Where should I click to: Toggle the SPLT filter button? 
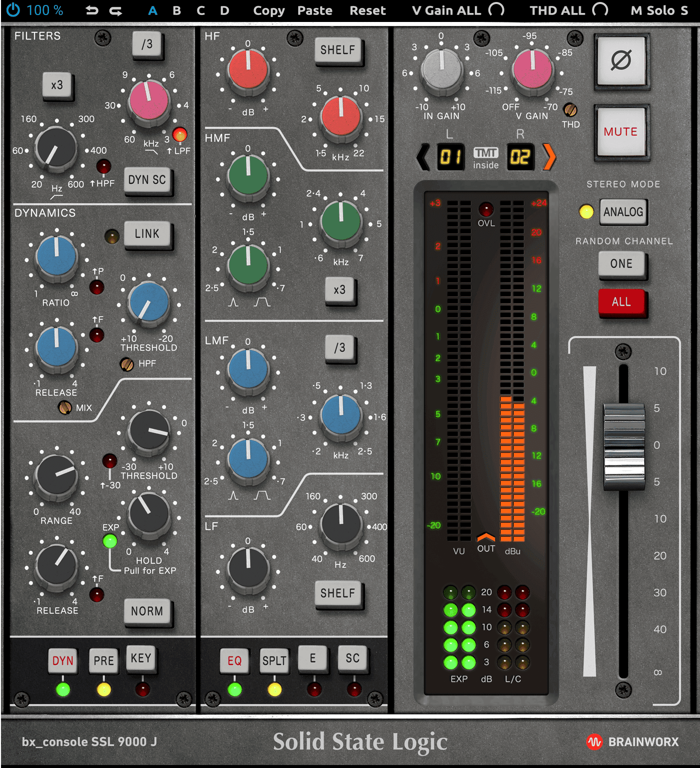click(x=275, y=661)
